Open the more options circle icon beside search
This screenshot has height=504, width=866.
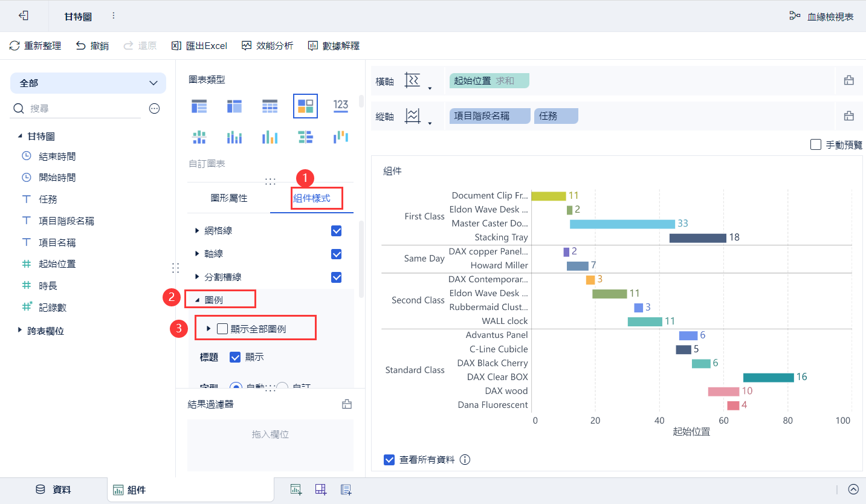(x=154, y=109)
